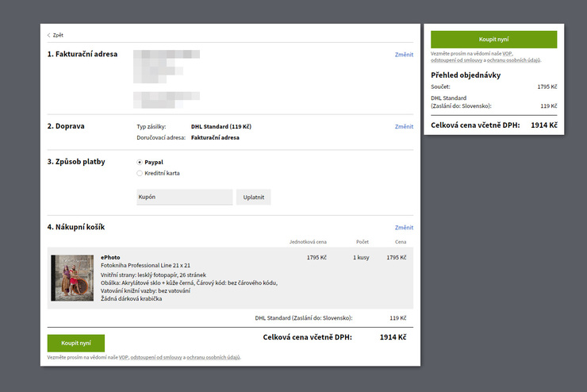Open ochranu osobních údajů link in sidebar
The width and height of the screenshot is (587, 392).
coord(513,60)
